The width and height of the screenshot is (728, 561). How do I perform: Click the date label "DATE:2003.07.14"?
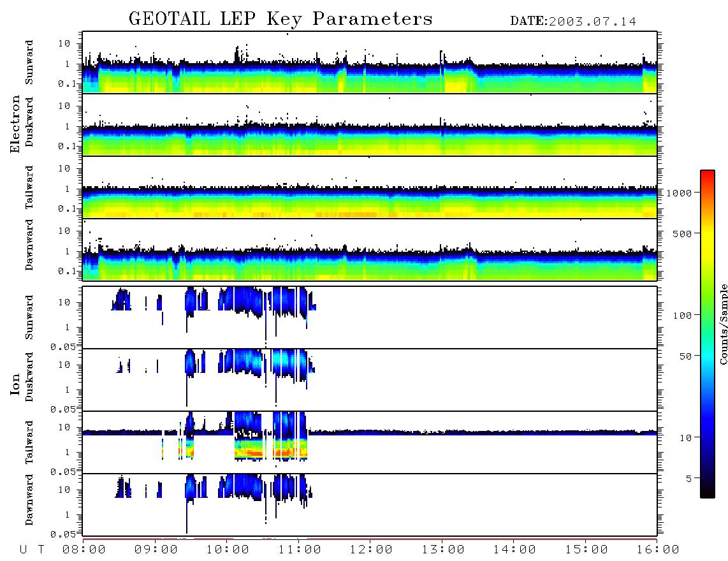click(573, 22)
